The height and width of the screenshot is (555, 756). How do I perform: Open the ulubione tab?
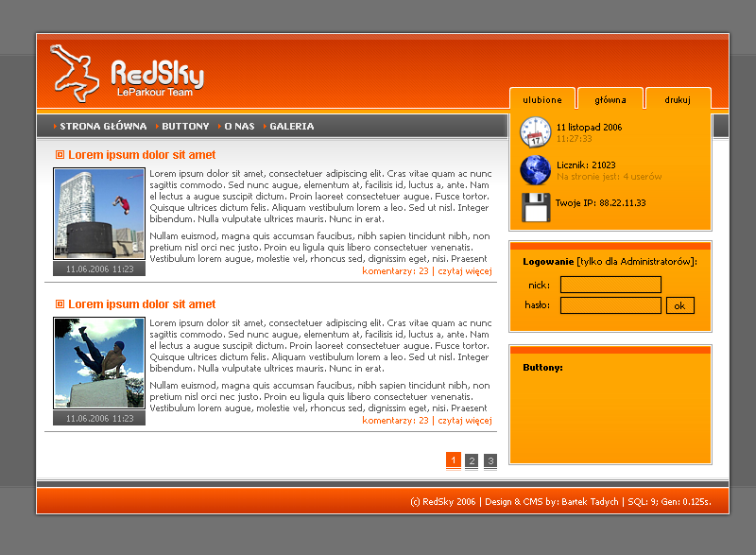tap(541, 99)
